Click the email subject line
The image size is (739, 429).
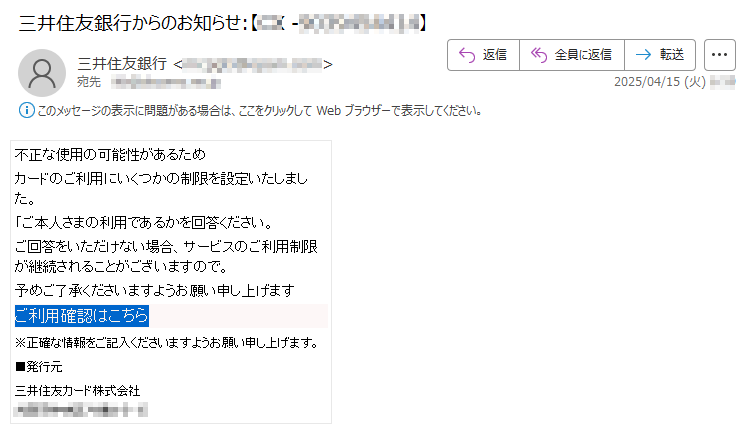pyautogui.click(x=222, y=23)
